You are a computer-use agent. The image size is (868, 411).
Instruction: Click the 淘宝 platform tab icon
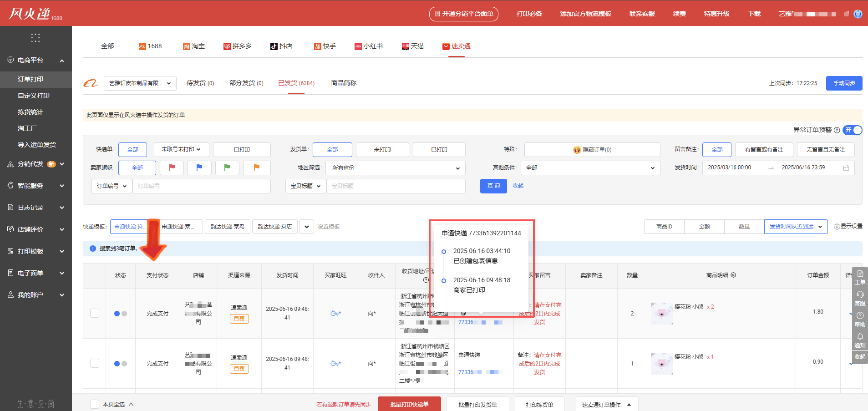click(x=187, y=46)
